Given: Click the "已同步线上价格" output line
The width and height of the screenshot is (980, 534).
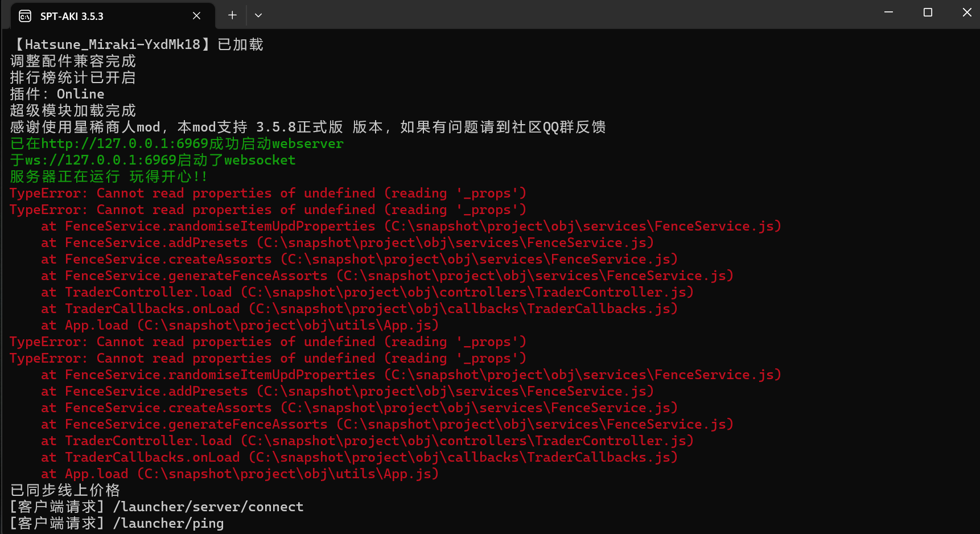Looking at the screenshot, I should tap(65, 490).
